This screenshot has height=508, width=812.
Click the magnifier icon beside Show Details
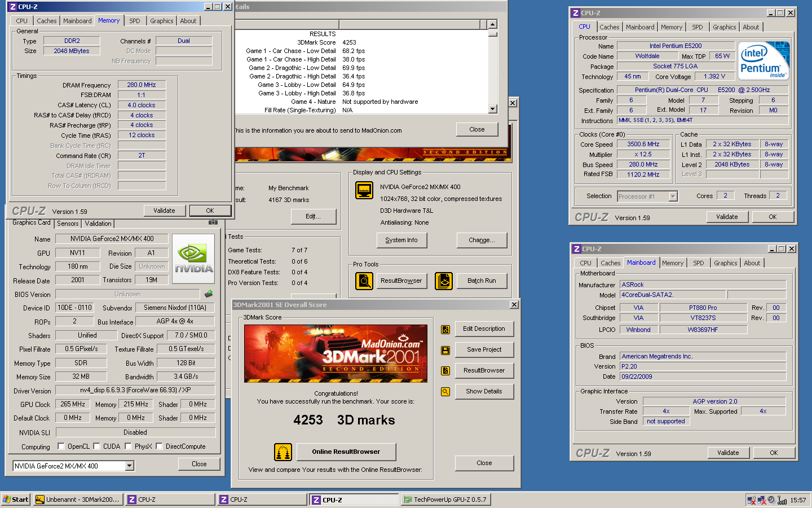tap(445, 392)
